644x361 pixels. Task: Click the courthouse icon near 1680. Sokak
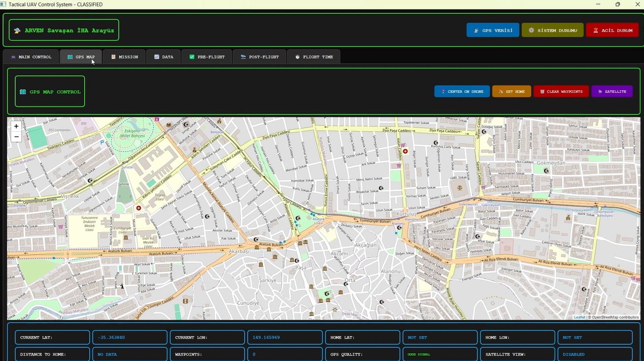point(460,188)
